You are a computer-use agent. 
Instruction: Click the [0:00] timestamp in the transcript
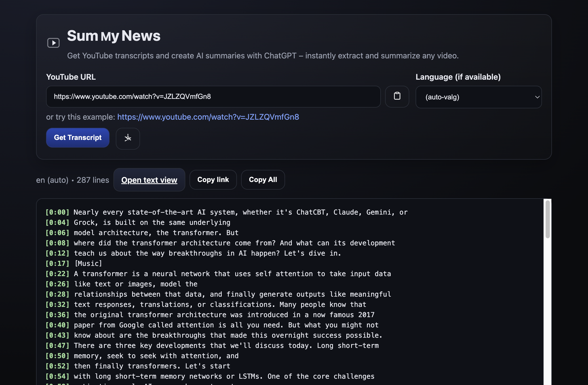click(57, 212)
